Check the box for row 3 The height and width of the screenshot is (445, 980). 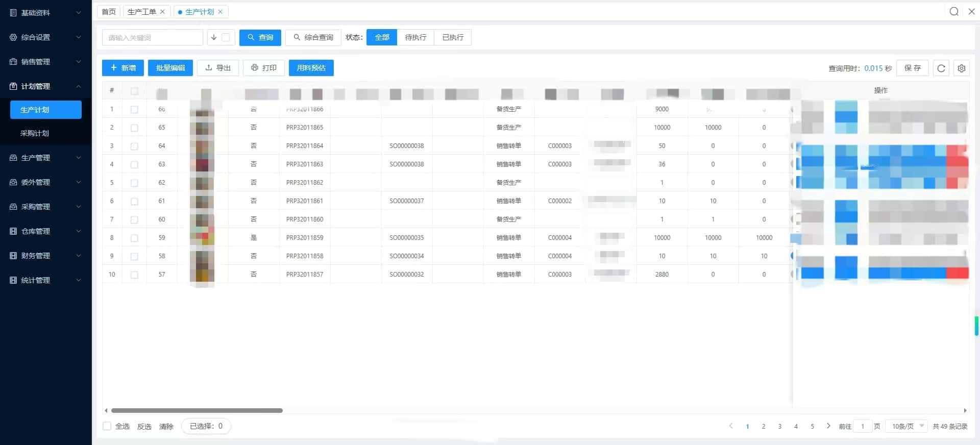click(x=134, y=146)
